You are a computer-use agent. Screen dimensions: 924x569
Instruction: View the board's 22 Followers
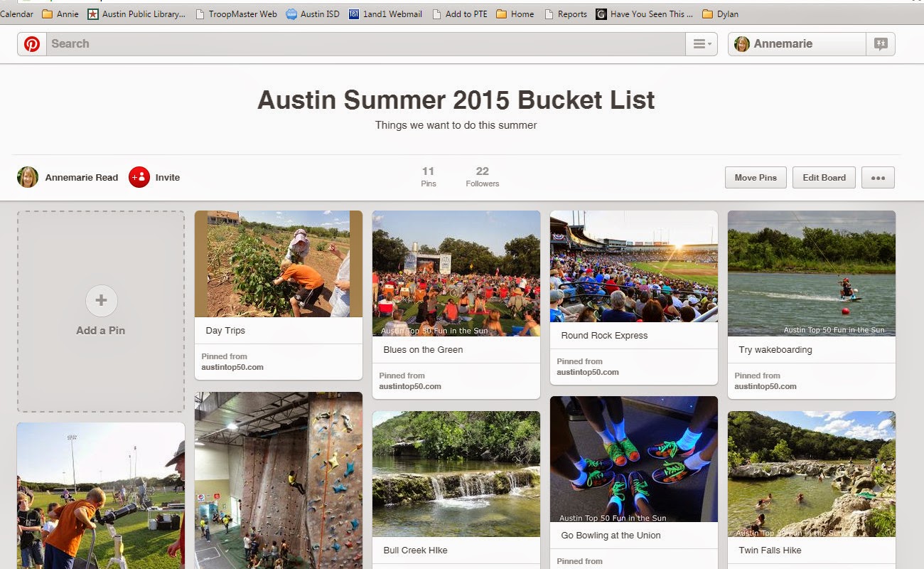pyautogui.click(x=482, y=176)
